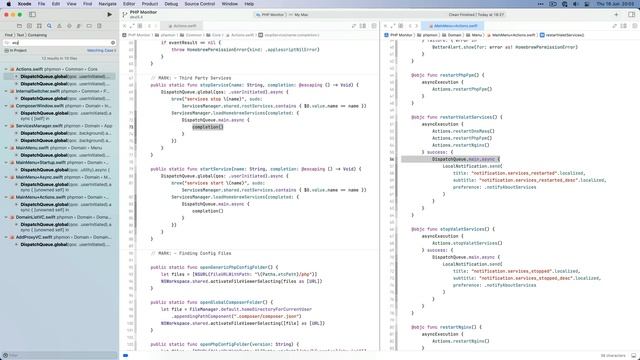640x360 pixels.
Task: Open the Apple menu
Action: [9, 4]
